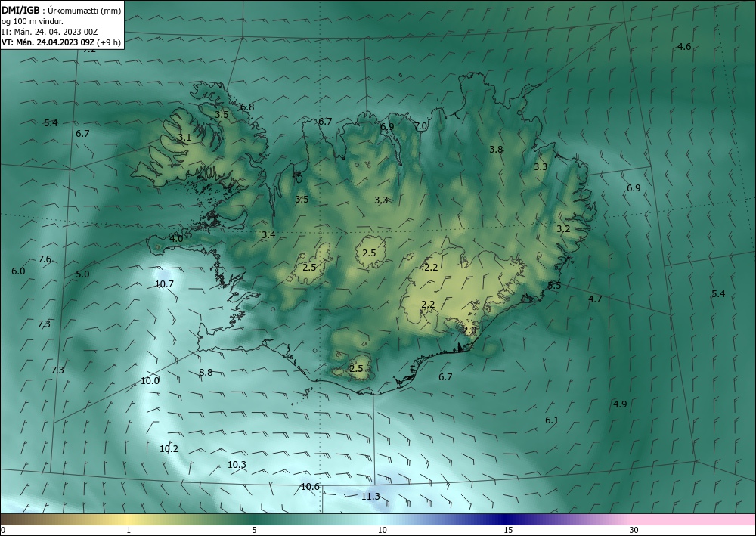756x536 pixels.
Task: Click the 'og 100 m vindur.' legend line
Action: [33, 20]
